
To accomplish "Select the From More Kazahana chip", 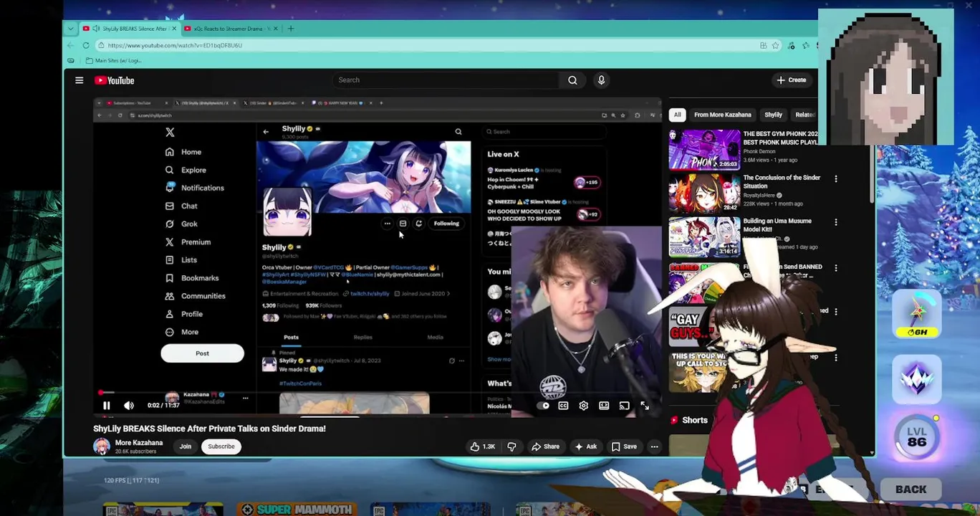I will point(722,115).
